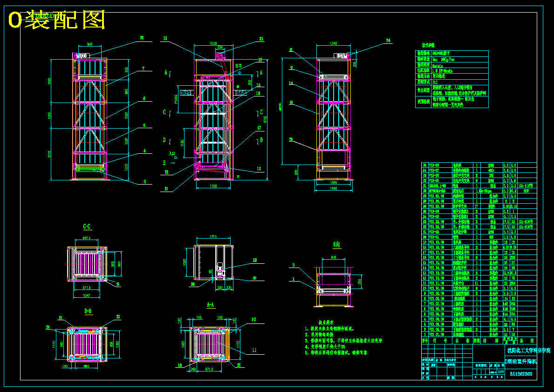Select the "序号" parts list header
Screen dimensions: 554x392
[424, 341]
